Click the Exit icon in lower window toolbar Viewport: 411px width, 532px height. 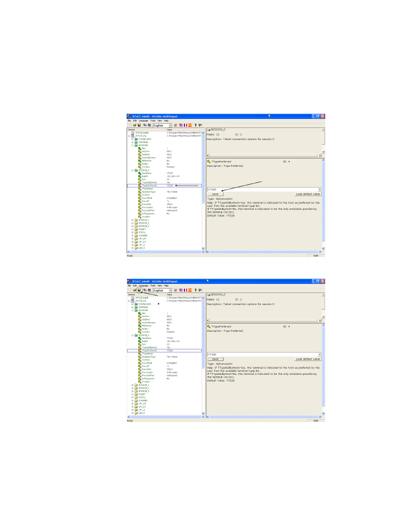point(200,290)
